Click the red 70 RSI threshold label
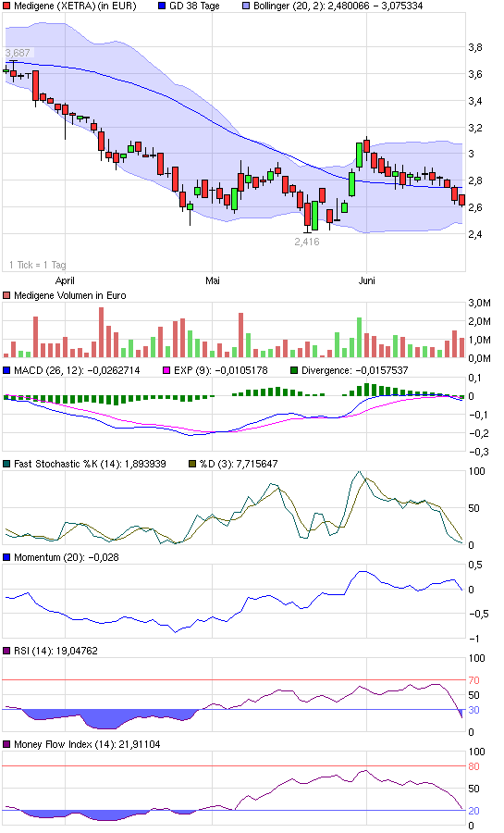Image resolution: width=504 pixels, height=833 pixels. point(473,680)
